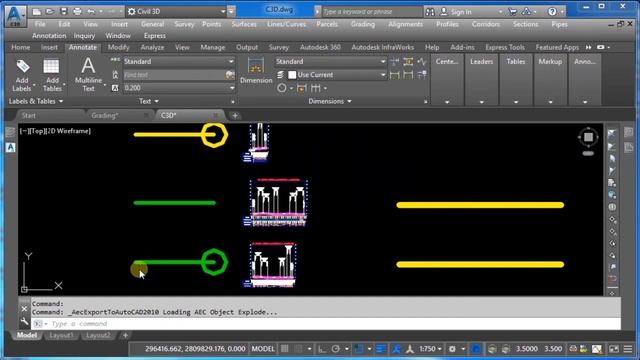Click the center mark circle icon
Image resolution: width=640 pixels, height=360 pixels.
pyautogui.click(x=282, y=88)
